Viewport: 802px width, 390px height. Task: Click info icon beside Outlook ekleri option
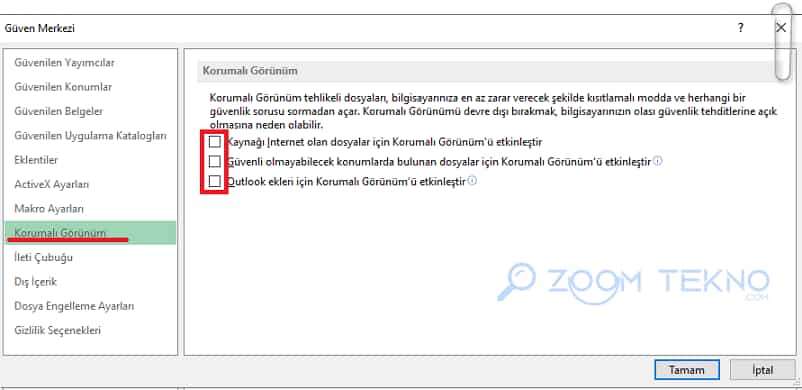coord(473,180)
